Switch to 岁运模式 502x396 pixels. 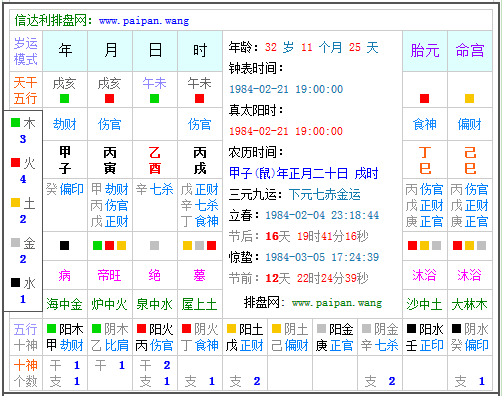tap(26, 51)
